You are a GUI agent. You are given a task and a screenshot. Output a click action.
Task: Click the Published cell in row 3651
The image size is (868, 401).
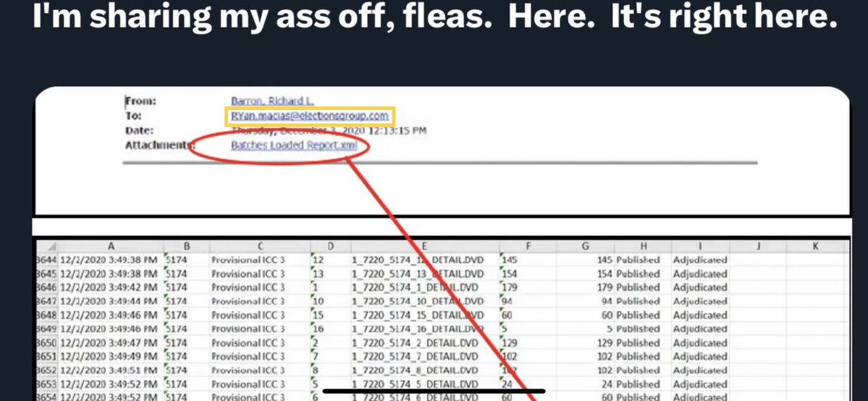coord(638,356)
